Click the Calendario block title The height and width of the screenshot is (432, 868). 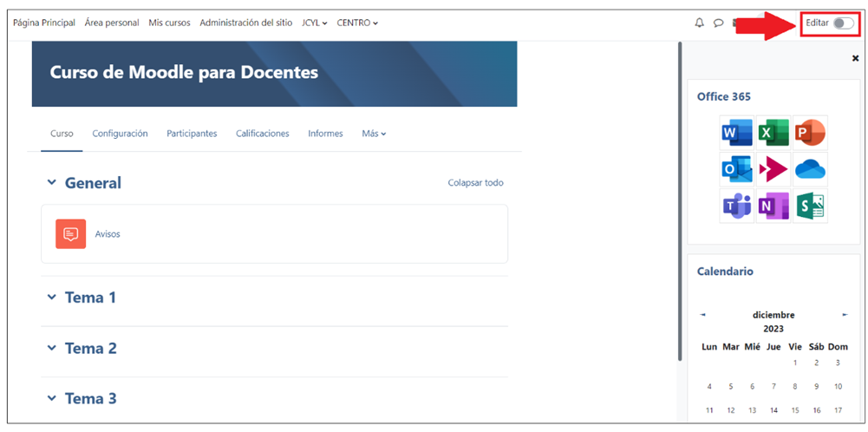click(725, 272)
